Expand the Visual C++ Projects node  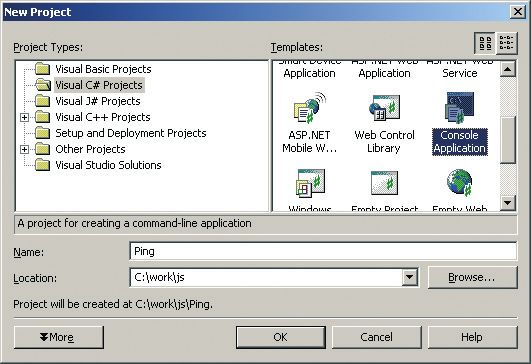click(x=24, y=117)
